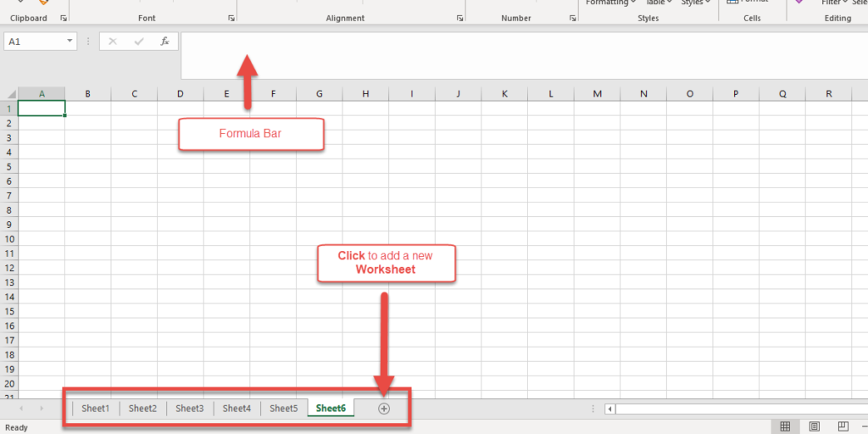Click into the formula bar input area

coord(524,55)
